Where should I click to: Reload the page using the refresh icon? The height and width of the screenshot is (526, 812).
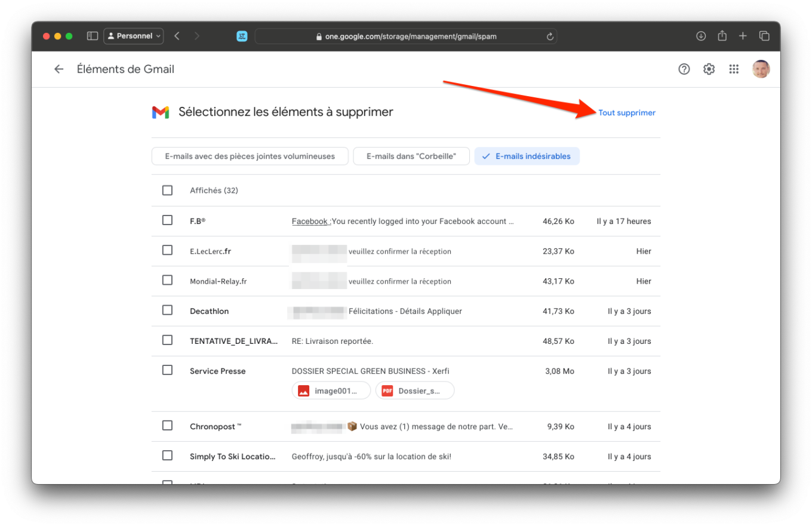click(550, 36)
